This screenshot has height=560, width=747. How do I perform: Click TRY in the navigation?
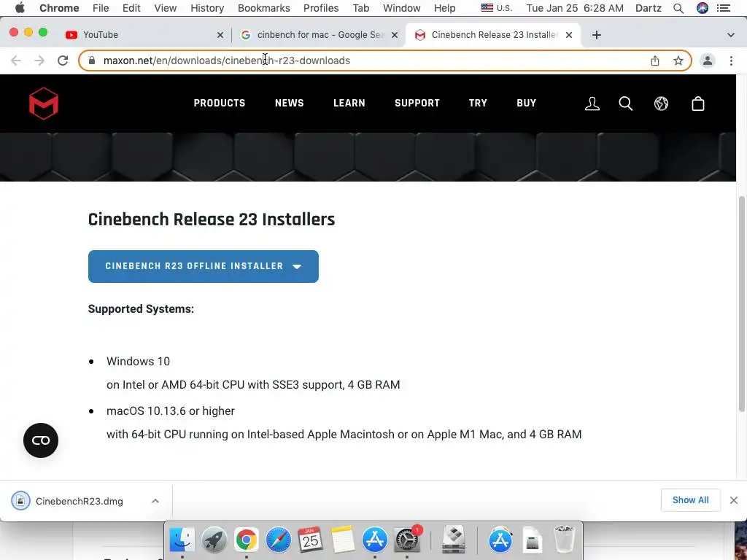click(x=478, y=103)
